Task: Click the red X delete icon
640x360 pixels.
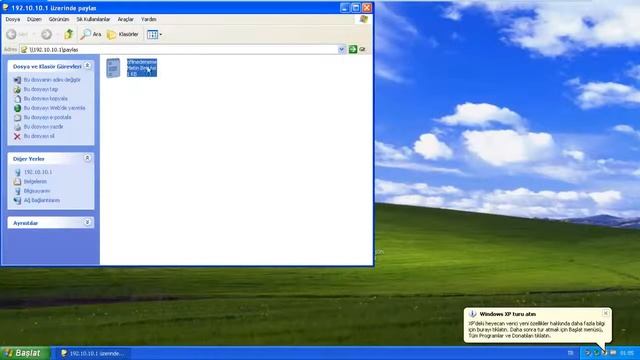Action: (x=17, y=136)
